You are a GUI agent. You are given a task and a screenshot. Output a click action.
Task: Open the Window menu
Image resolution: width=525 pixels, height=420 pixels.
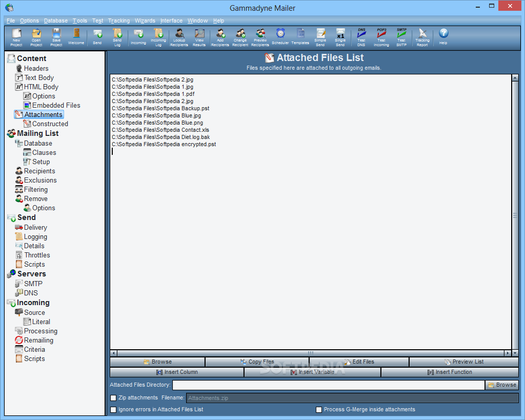(197, 21)
